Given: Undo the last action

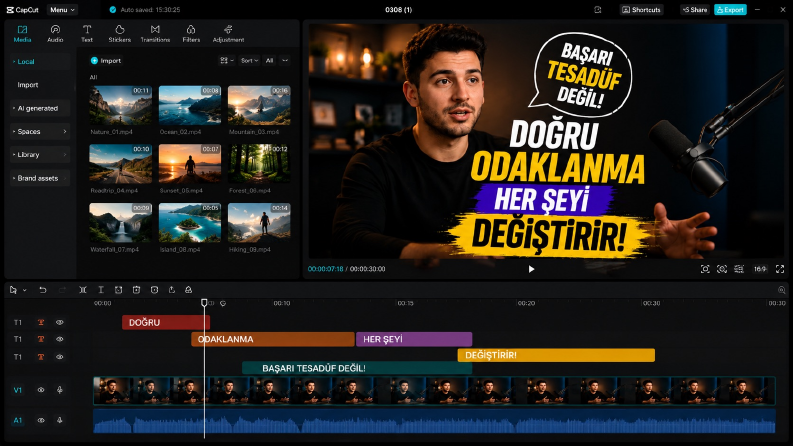Looking at the screenshot, I should tap(42, 290).
